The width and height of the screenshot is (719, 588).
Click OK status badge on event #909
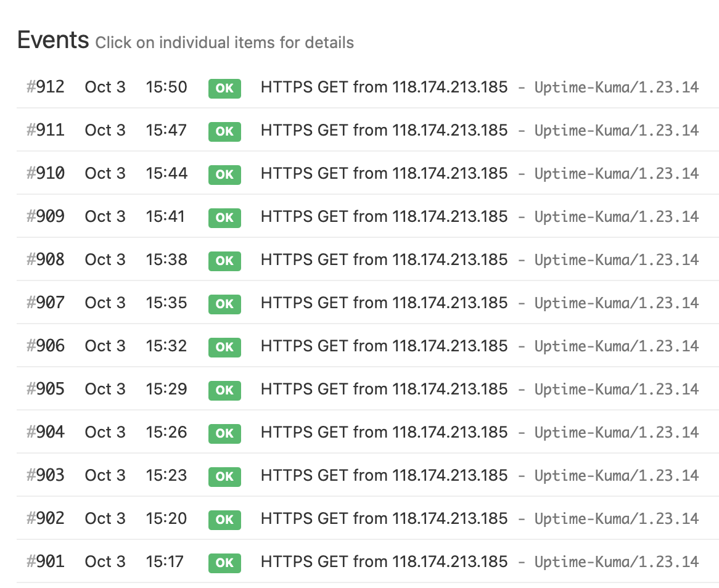click(224, 217)
